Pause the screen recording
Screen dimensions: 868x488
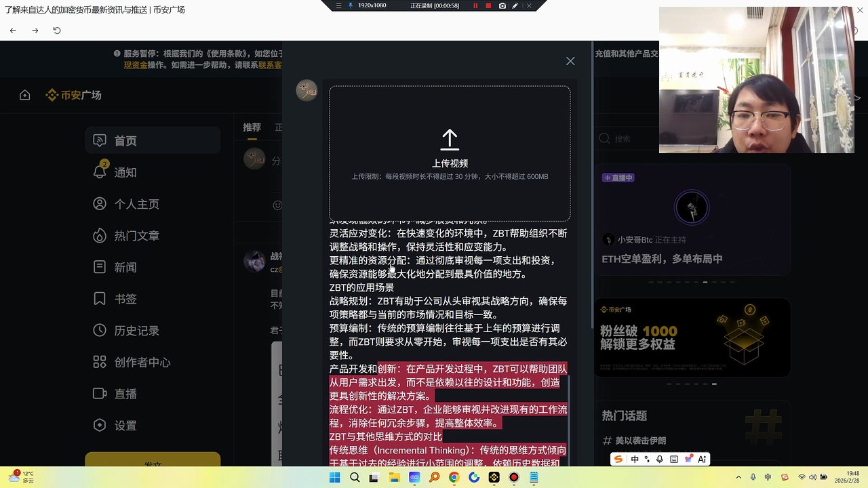[475, 5]
